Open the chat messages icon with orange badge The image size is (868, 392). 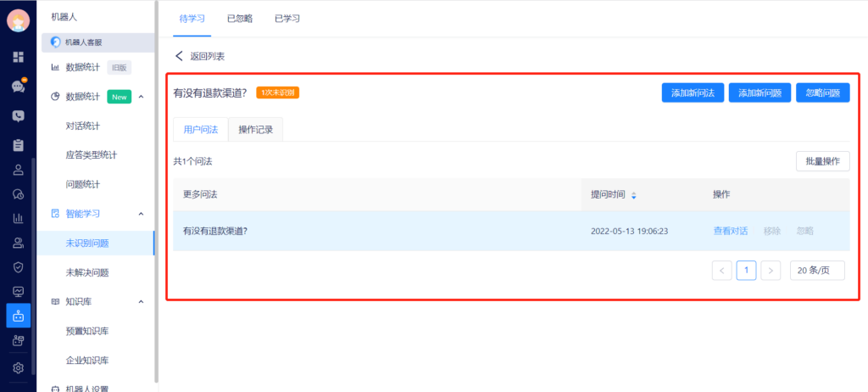tap(19, 86)
